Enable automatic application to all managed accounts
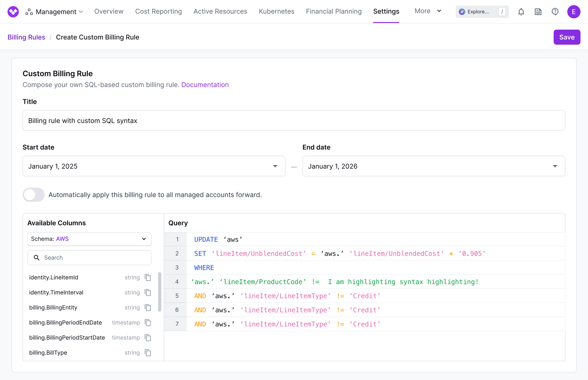This screenshot has height=380, width=588. (33, 195)
